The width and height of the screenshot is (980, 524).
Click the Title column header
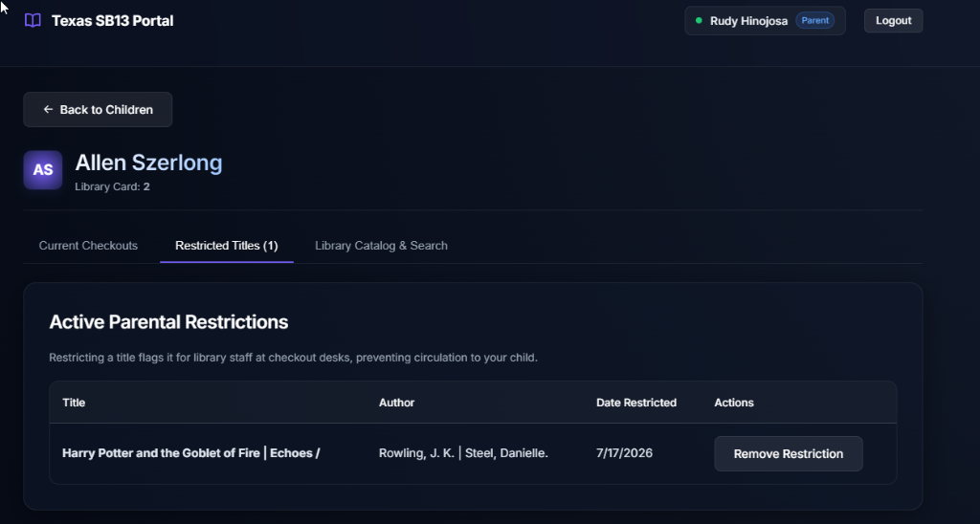pyautogui.click(x=74, y=403)
